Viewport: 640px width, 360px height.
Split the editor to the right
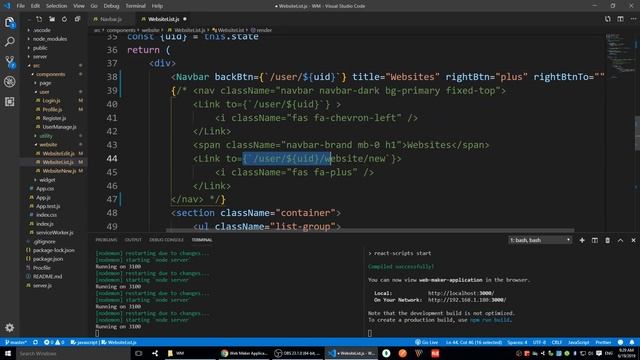click(x=620, y=19)
